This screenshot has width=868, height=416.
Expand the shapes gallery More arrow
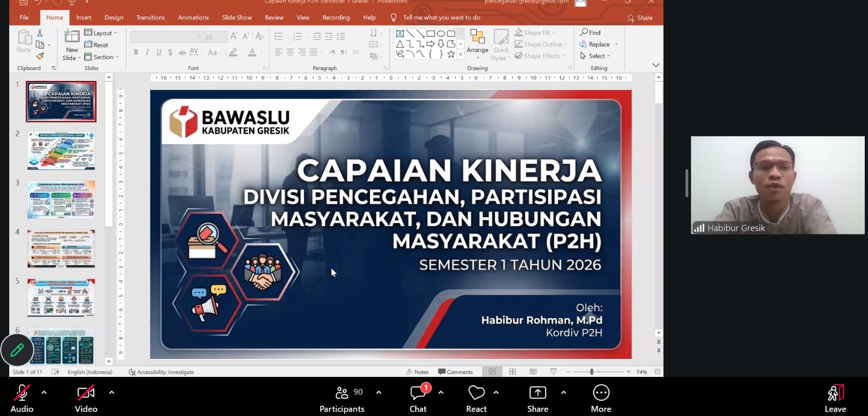tap(461, 55)
